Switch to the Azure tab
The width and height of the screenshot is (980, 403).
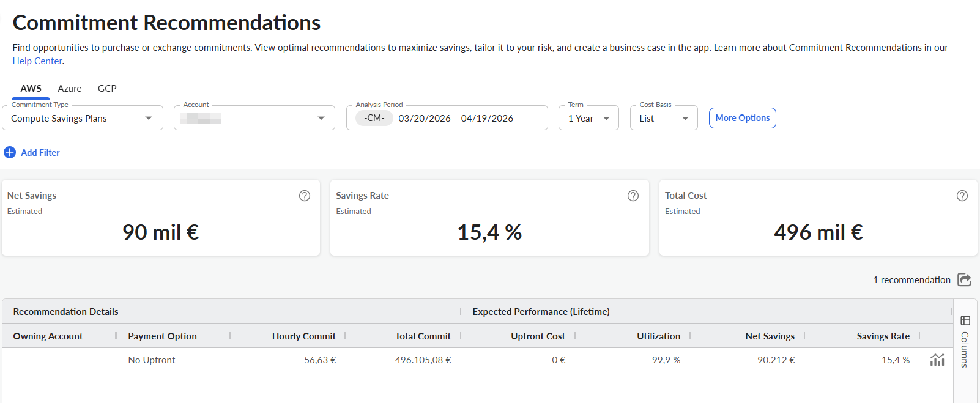click(70, 88)
